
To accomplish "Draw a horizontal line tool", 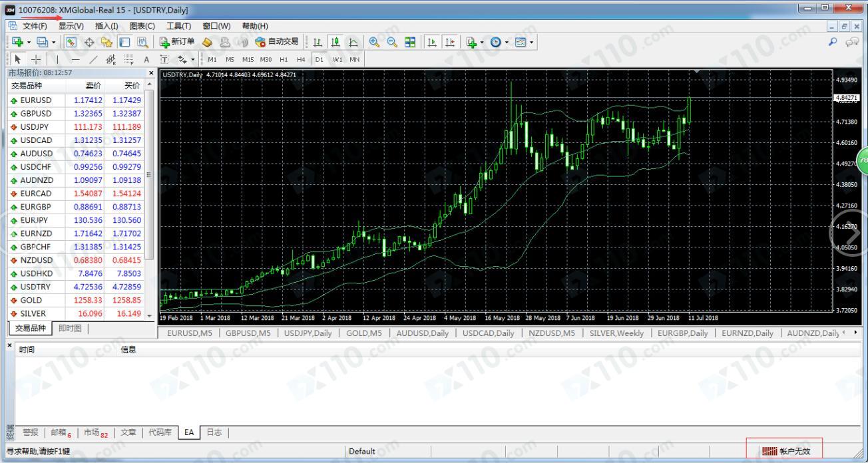I will point(76,59).
